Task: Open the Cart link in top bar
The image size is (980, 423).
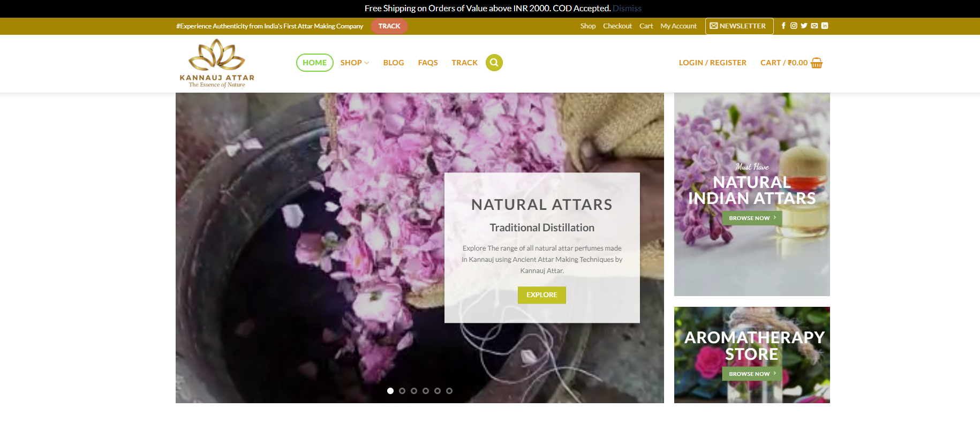Action: point(646,26)
